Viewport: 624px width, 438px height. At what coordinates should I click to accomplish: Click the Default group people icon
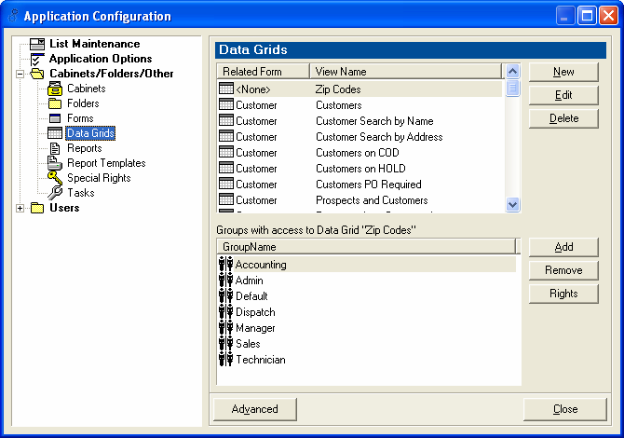226,296
